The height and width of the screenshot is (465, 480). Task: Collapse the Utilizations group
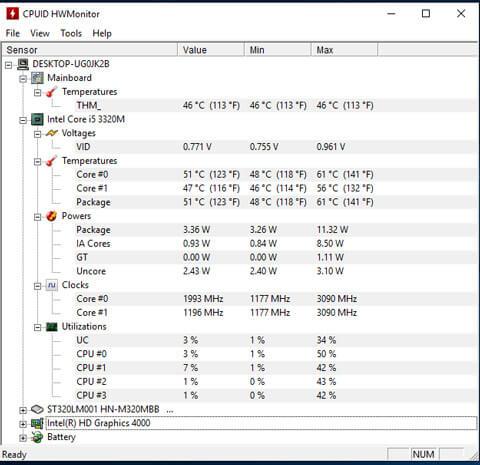(38, 327)
